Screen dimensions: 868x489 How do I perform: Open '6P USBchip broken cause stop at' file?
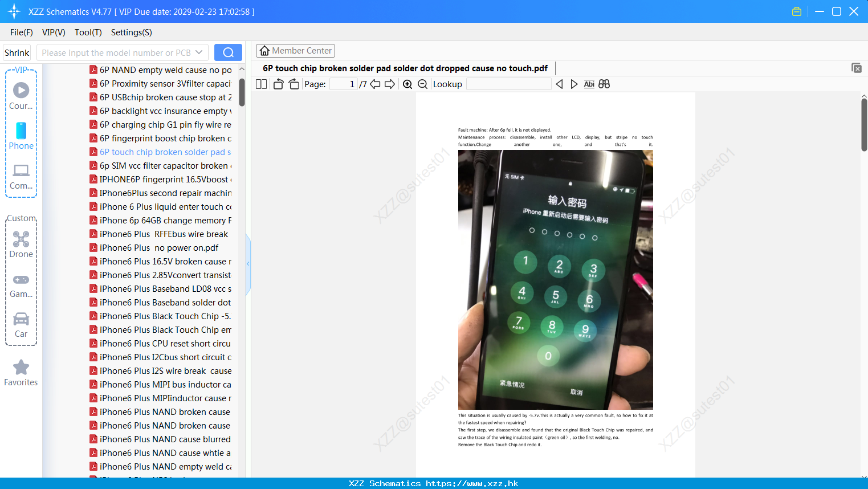point(161,97)
